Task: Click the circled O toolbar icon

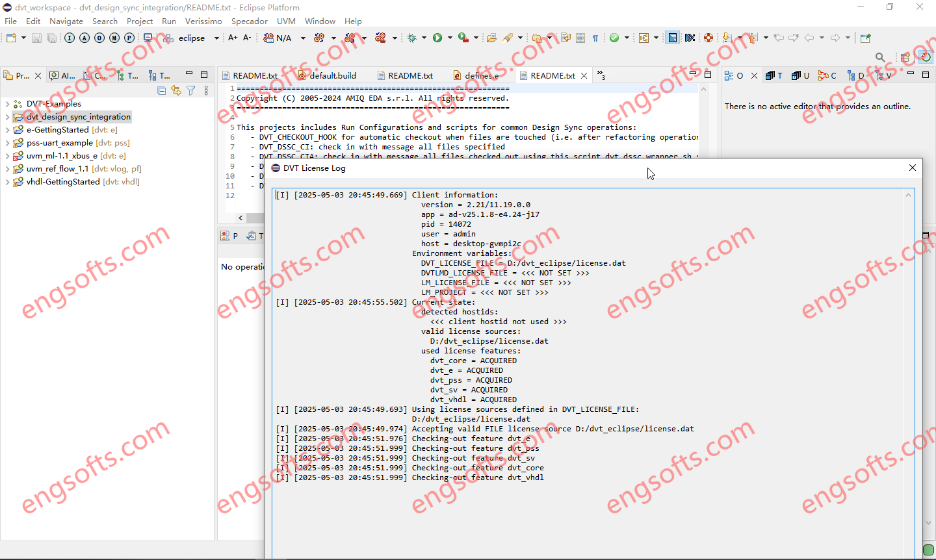Action: point(99,38)
